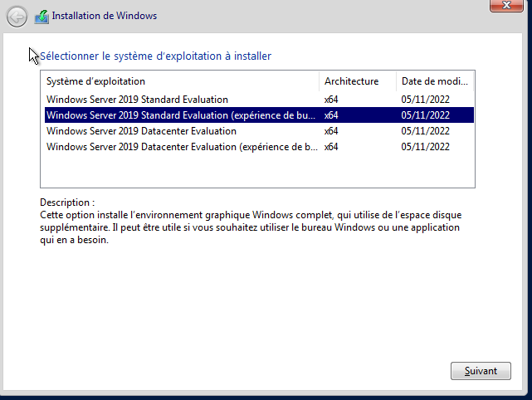Screen dimensions: 532x400
Task: Select Windows Server 2019 Standard Evaluation core entry
Action: pos(137,100)
